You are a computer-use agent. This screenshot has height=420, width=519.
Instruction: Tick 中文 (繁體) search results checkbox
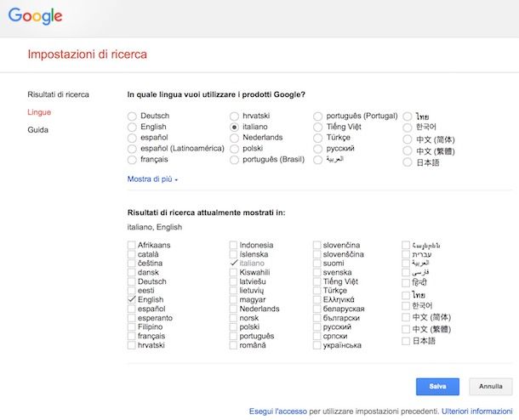(x=406, y=329)
